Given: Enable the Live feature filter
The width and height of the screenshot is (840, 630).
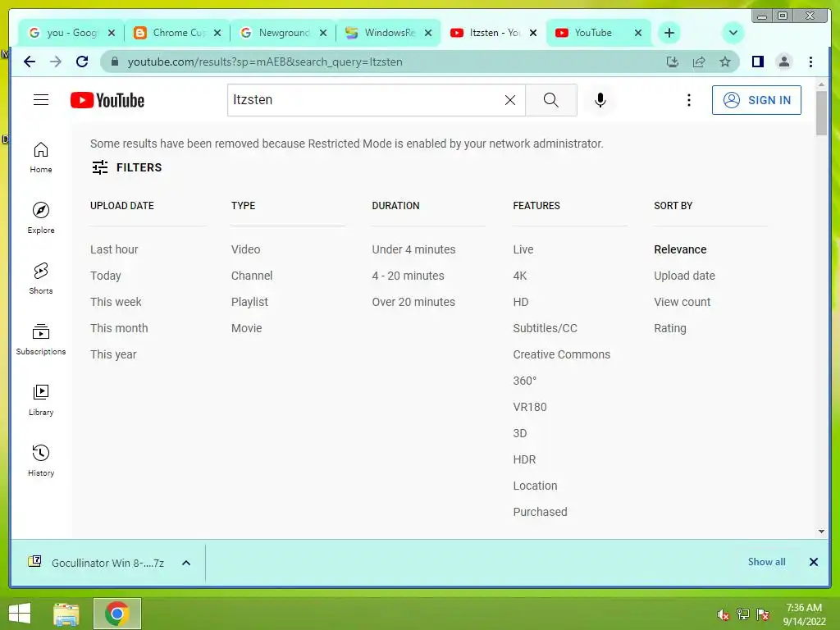Looking at the screenshot, I should tap(523, 249).
